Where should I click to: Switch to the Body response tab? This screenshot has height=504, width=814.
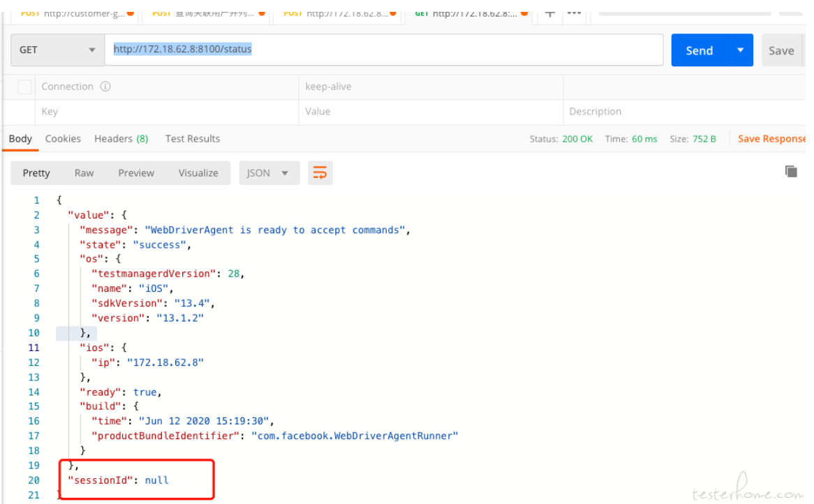20,139
